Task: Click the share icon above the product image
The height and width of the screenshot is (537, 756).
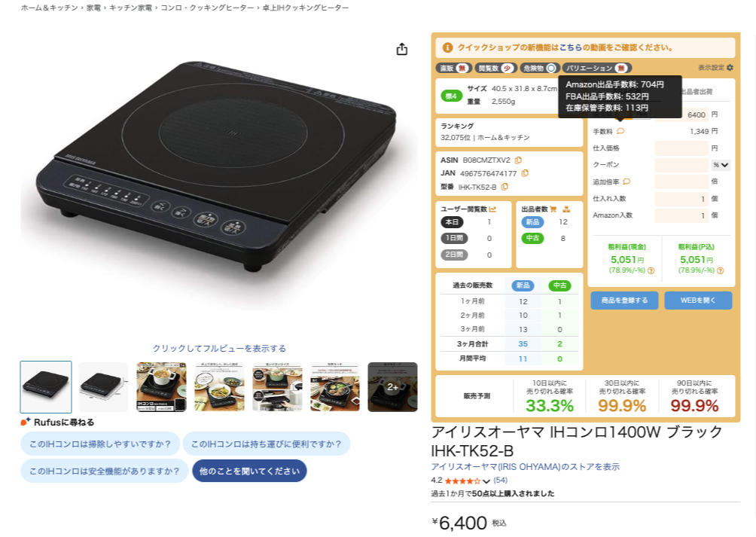Action: [401, 49]
